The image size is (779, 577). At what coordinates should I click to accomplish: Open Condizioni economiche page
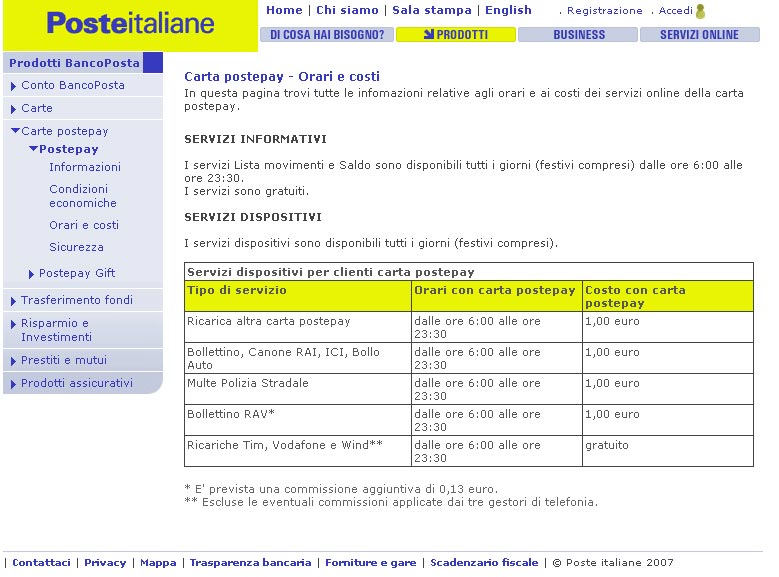point(82,196)
